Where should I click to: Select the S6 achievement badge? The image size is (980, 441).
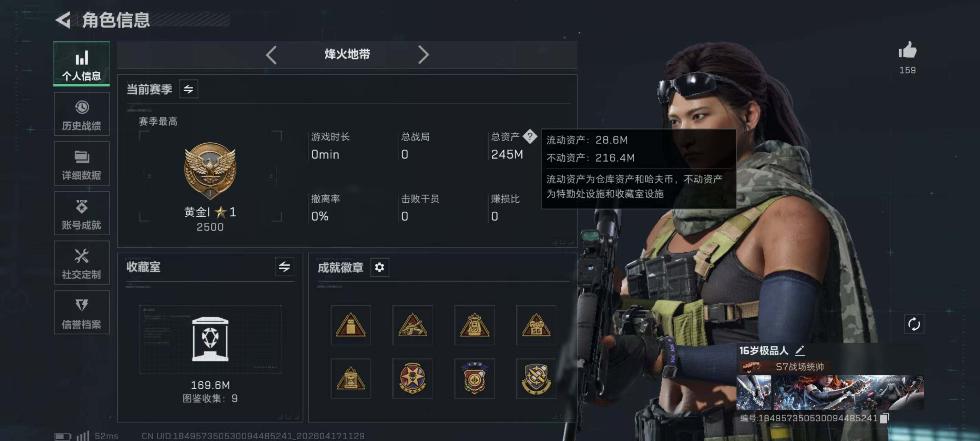[x=535, y=325]
